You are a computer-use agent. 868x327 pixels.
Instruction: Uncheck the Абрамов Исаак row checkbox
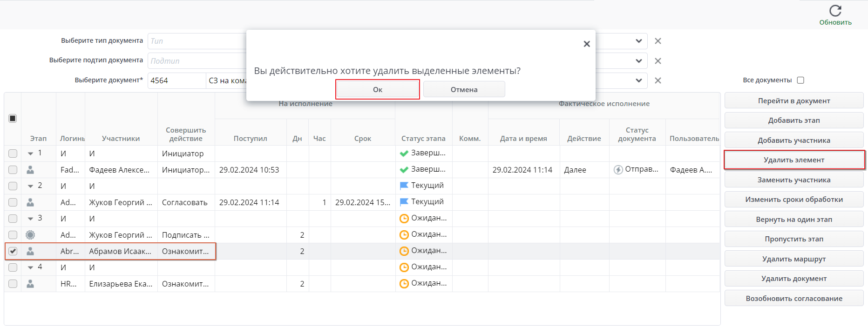(x=13, y=251)
